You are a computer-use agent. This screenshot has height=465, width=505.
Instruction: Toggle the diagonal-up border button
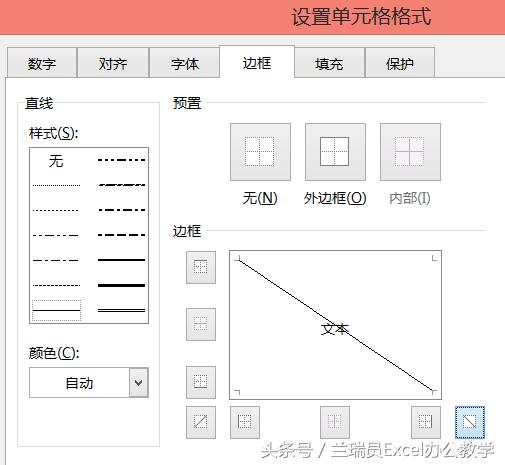[x=201, y=422]
